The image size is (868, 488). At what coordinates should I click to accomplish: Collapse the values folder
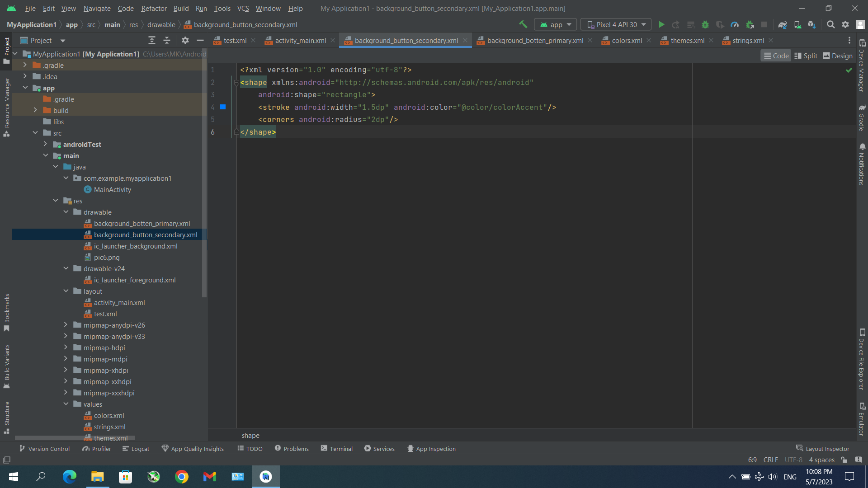[x=66, y=404]
